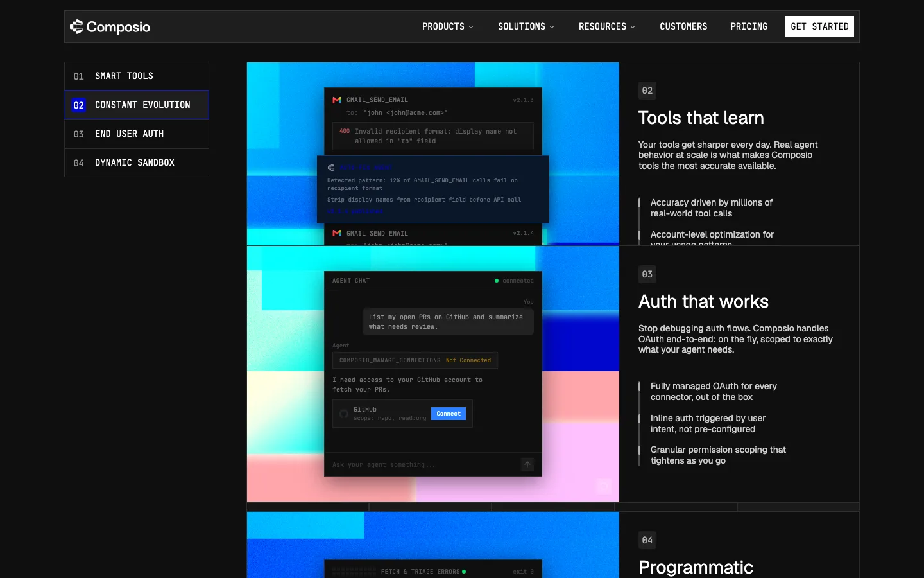Click Inline auth triggered by user intent bullet
924x578 pixels.
tap(708, 424)
